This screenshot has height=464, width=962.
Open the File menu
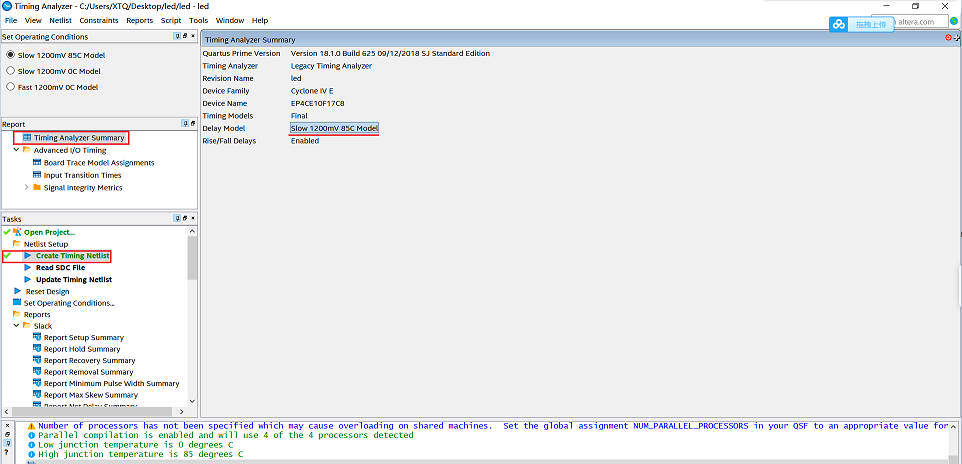[11, 20]
